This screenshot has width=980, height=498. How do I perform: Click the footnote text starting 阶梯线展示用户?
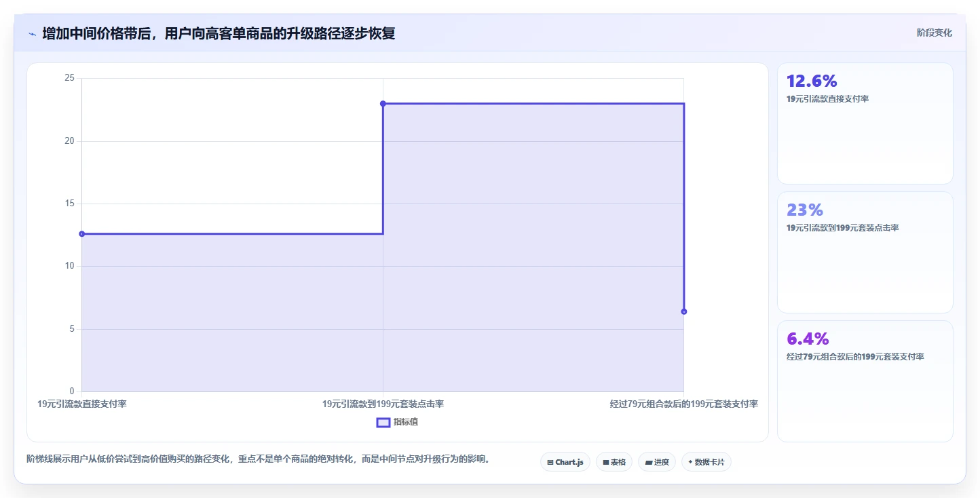coord(259,459)
